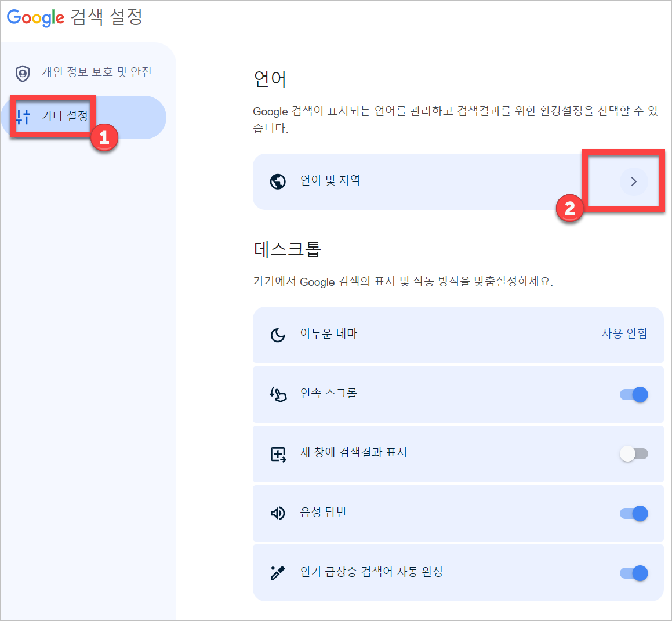
Task: Click the 검색 설정 page title
Action: tap(106, 17)
